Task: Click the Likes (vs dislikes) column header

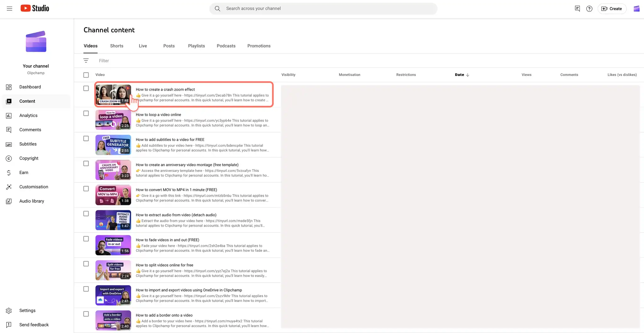Action: 622,75
